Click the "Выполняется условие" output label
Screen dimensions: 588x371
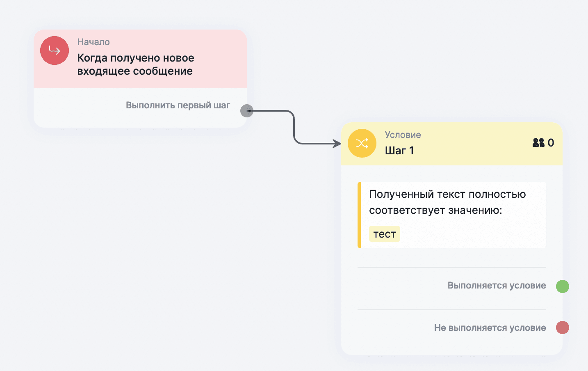click(497, 286)
